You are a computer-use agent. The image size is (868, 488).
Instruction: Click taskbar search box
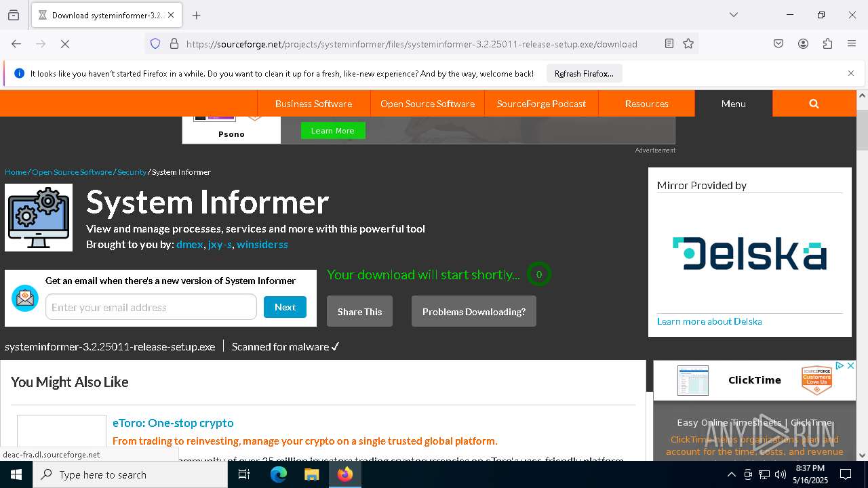tap(130, 474)
